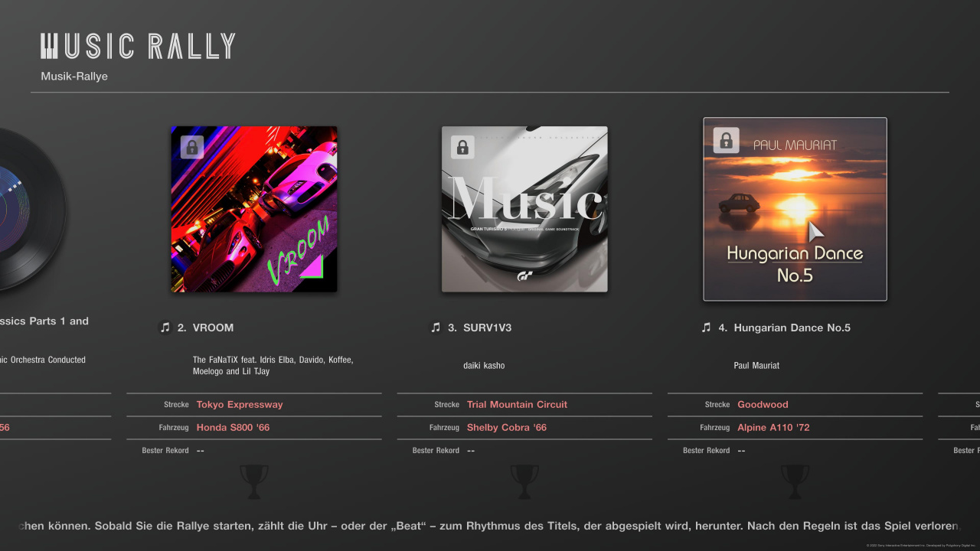980x551 pixels.
Task: Click the Trial Mountain Circuit track name
Action: tap(517, 405)
